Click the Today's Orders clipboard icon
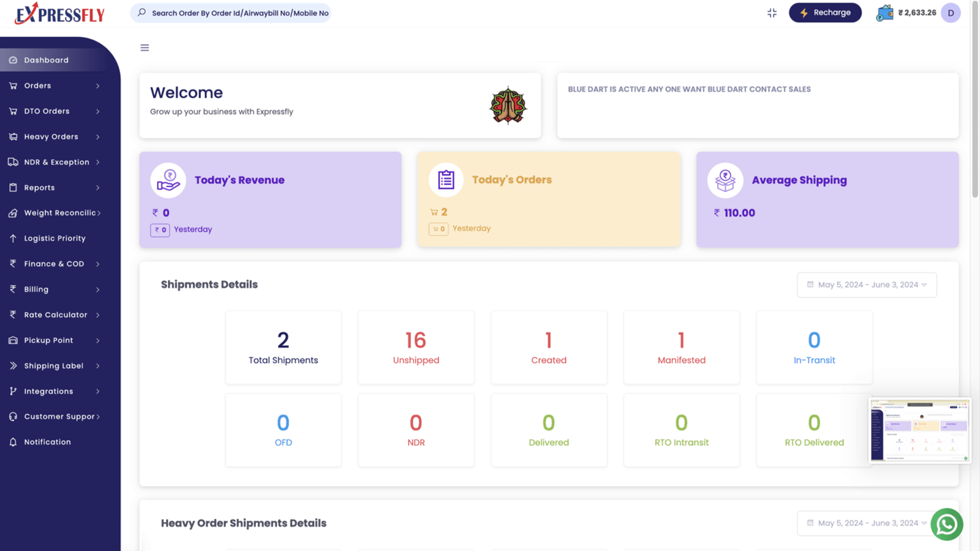Image resolution: width=980 pixels, height=551 pixels. coord(446,180)
